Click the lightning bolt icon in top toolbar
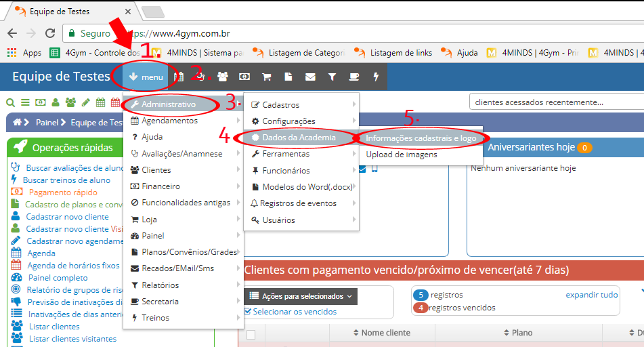This screenshot has height=347, width=644. pos(376,77)
